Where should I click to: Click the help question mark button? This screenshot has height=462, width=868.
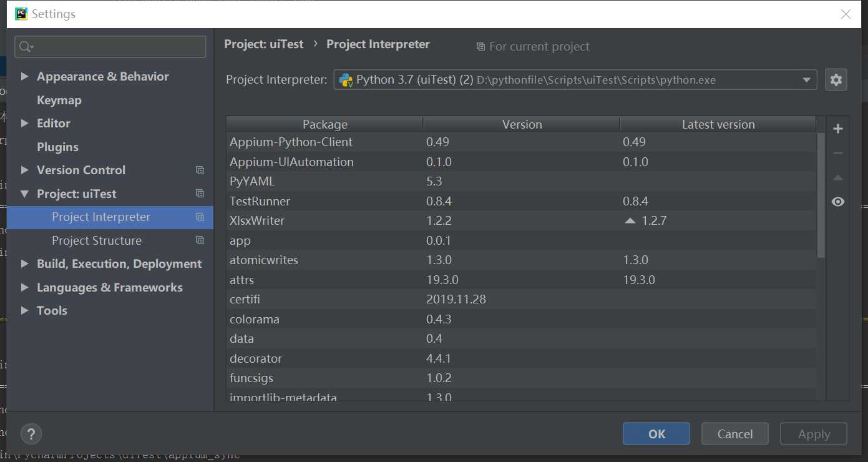[31, 433]
